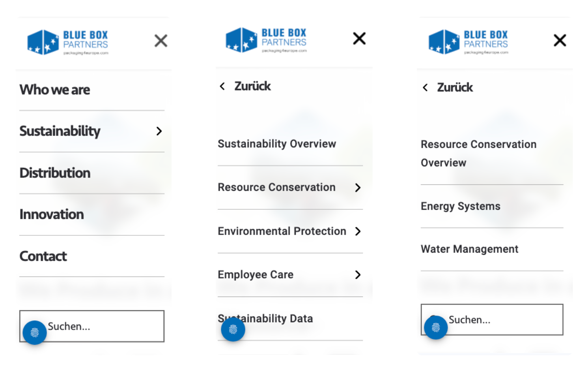Open the Contact menu entry
This screenshot has height=370, width=588.
pyautogui.click(x=43, y=256)
